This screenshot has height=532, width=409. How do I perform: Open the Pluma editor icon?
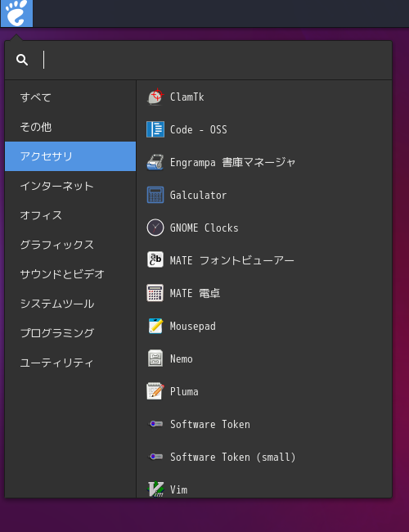(x=155, y=391)
